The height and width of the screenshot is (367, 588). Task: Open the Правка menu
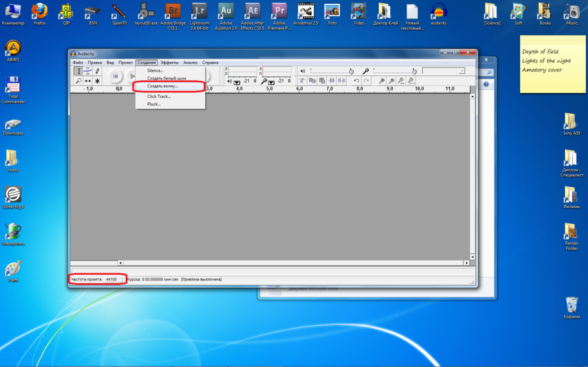[95, 62]
